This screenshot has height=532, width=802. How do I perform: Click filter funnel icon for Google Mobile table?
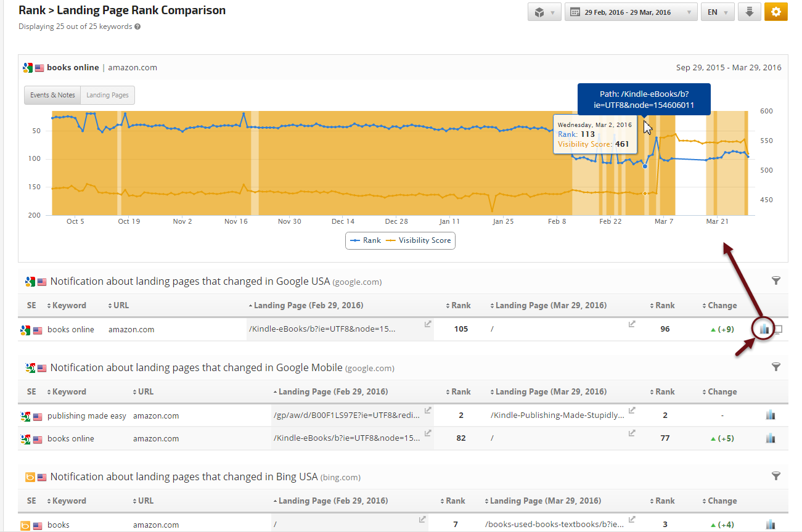776,367
